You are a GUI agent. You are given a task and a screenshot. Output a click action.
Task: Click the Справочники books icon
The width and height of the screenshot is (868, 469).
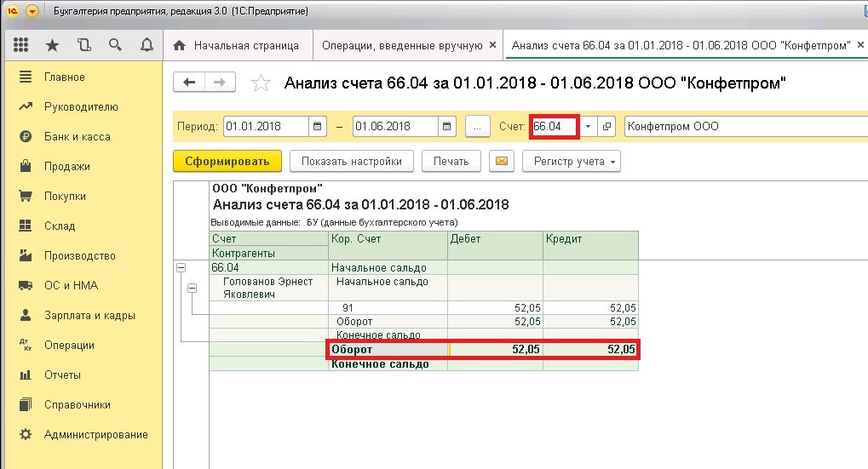26,405
